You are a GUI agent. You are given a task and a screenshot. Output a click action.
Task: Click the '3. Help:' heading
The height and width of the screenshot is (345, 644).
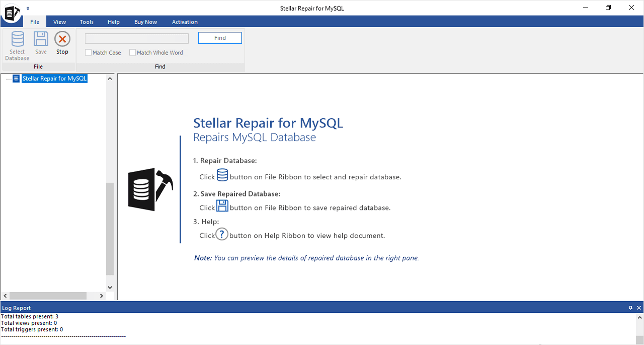coord(206,221)
